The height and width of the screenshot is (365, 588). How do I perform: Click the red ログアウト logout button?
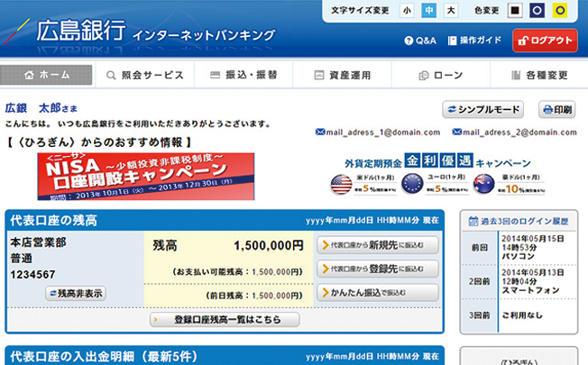coord(545,41)
